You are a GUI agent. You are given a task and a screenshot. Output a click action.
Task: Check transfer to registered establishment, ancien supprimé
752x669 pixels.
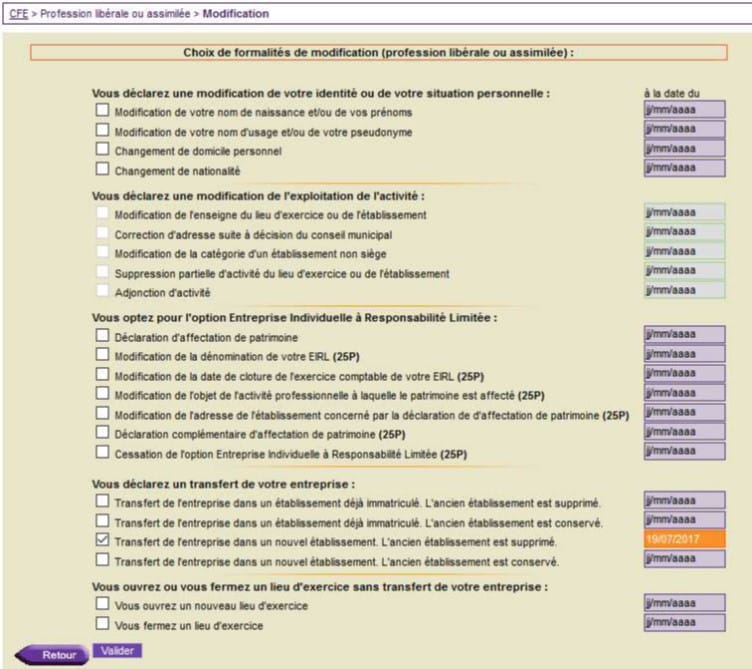click(x=102, y=501)
